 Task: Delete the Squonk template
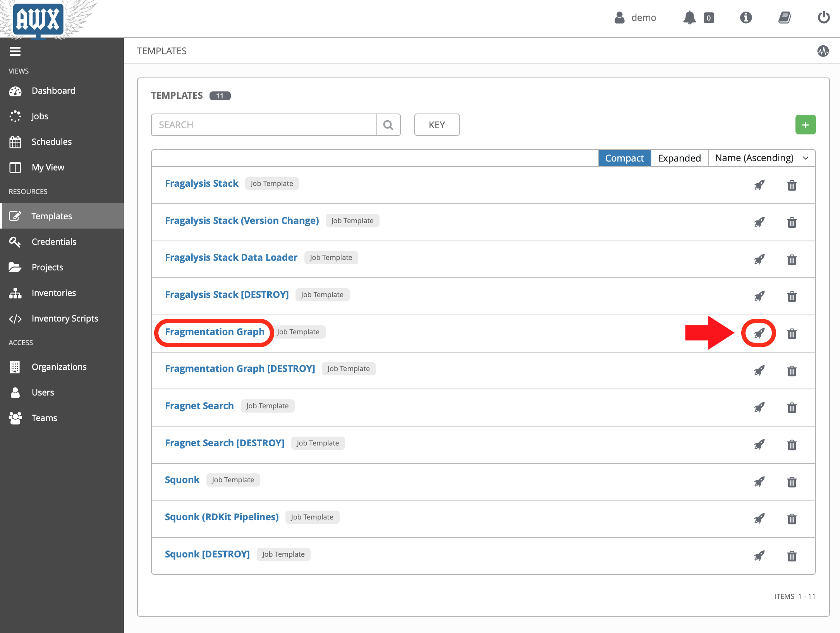[792, 482]
